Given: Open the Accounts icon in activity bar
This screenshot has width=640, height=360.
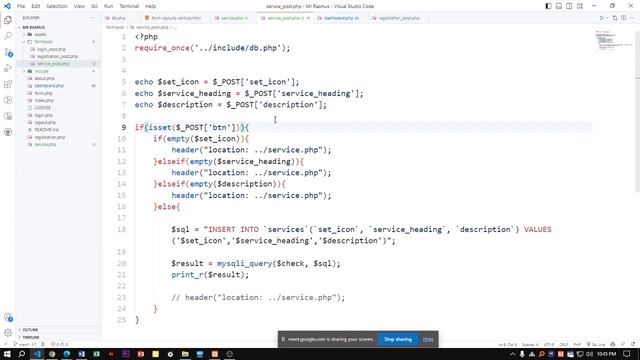Looking at the screenshot, I should [x=8, y=317].
